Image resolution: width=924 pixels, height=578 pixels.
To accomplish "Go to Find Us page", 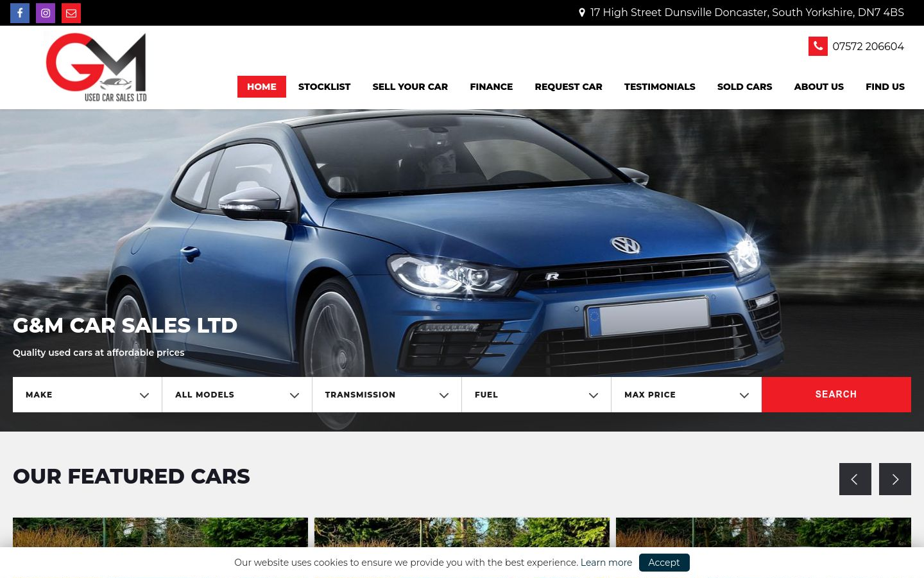I will [885, 87].
